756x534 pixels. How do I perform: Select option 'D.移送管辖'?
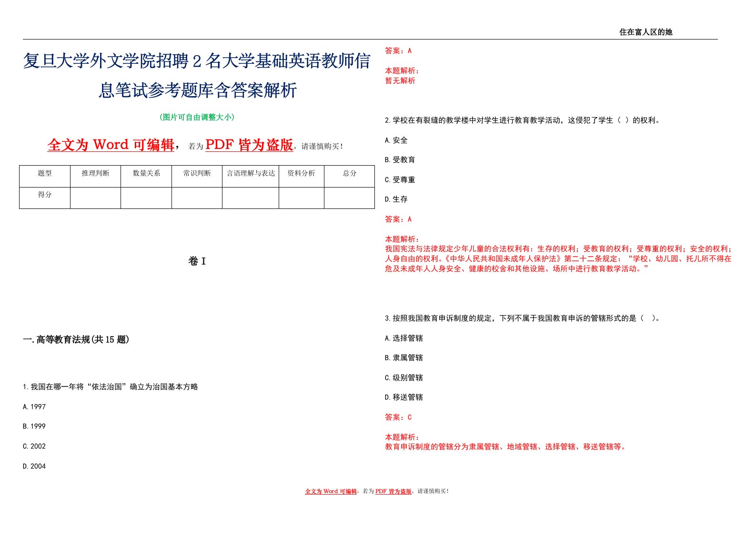click(x=404, y=397)
